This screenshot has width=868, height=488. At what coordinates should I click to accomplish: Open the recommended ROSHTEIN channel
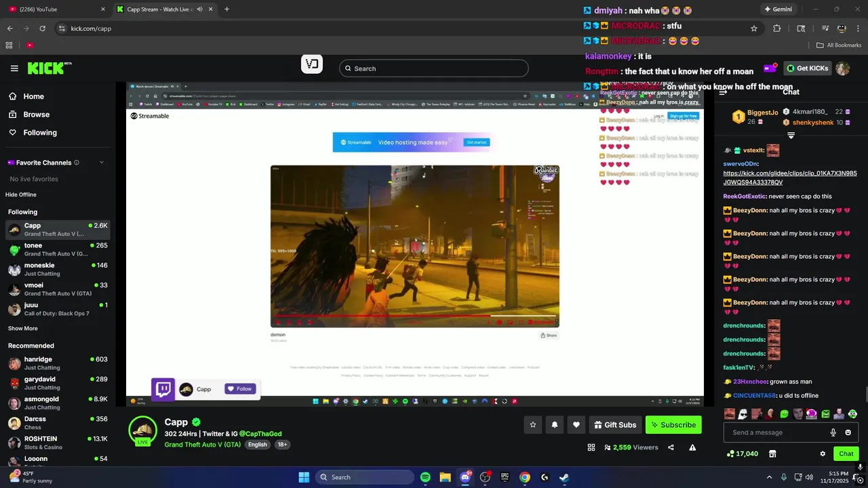58,443
